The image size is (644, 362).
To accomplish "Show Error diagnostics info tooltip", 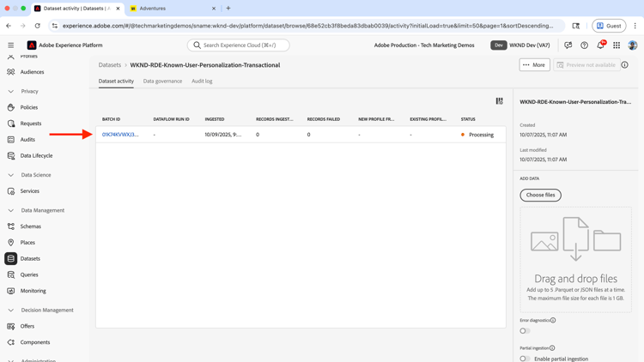I will pos(553,320).
